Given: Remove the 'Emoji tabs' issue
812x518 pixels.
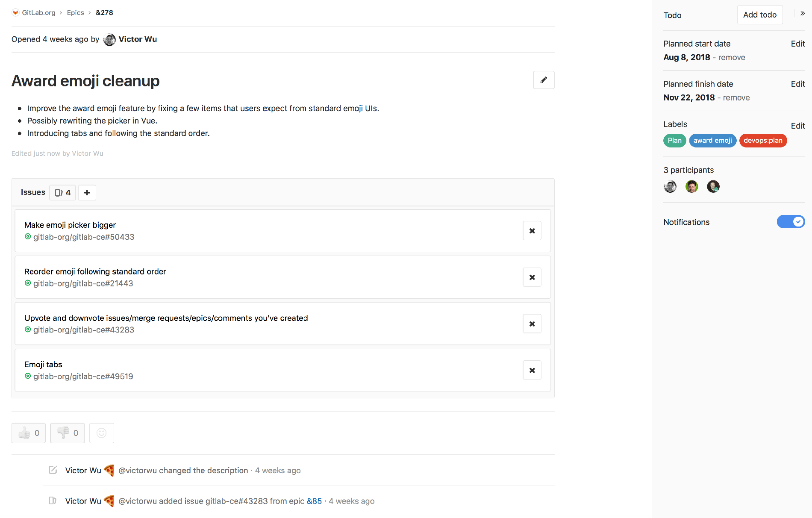Looking at the screenshot, I should pyautogui.click(x=532, y=370).
